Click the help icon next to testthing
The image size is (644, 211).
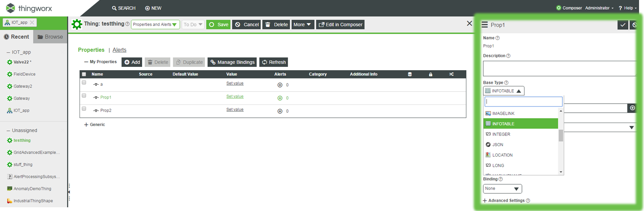coord(127,24)
